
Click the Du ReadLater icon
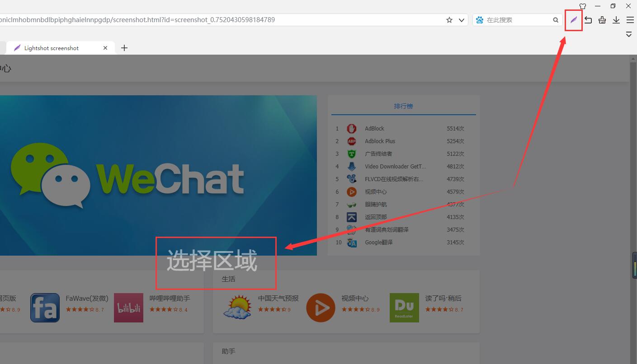pyautogui.click(x=404, y=308)
